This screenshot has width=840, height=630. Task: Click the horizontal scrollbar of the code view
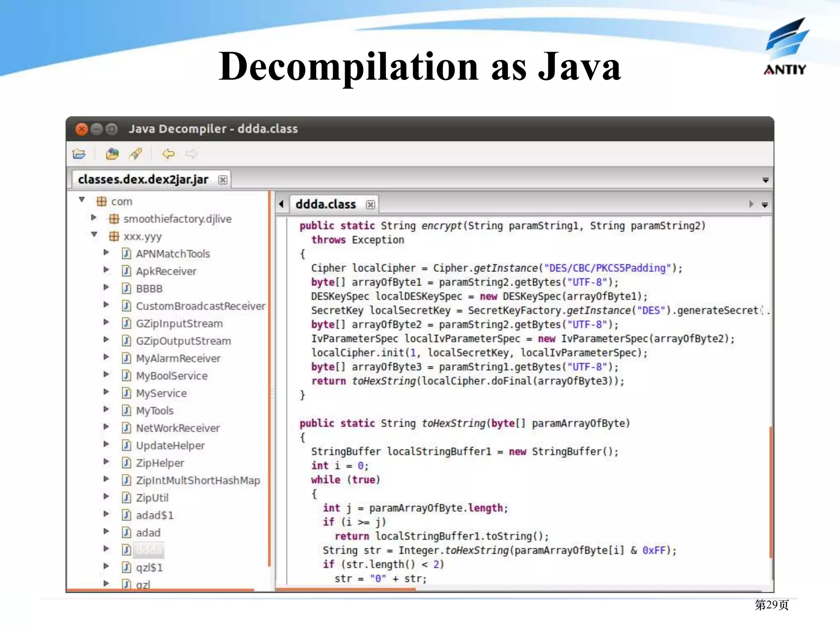[x=345, y=589]
